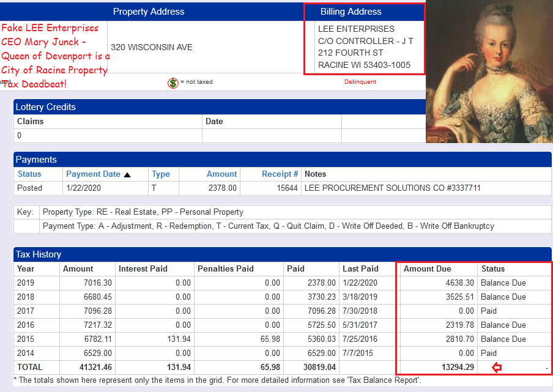553x392 pixels.
Task: Click the red 'not taxed' dollar sign icon
Action: (x=172, y=83)
